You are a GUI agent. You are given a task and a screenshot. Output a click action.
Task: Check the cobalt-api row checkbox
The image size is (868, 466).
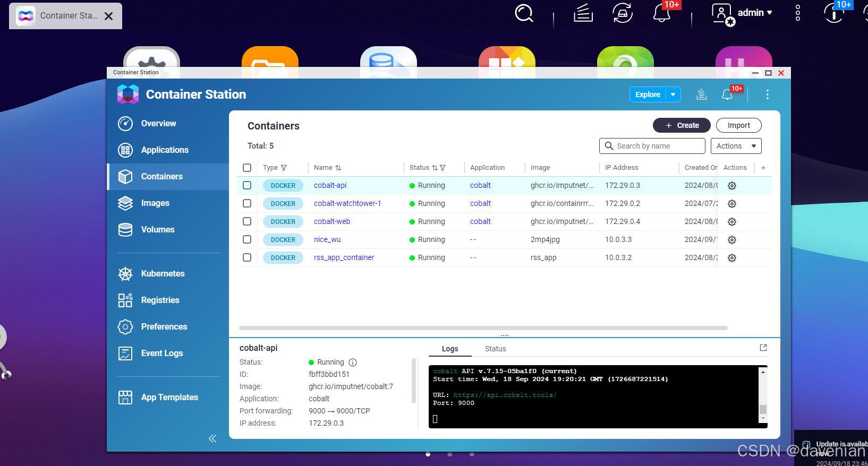(247, 185)
